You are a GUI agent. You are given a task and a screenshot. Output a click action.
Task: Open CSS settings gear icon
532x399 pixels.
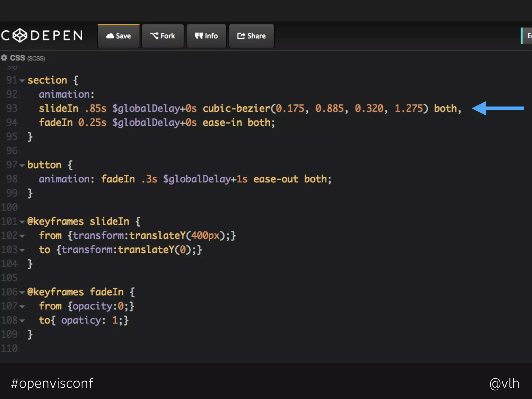[4, 58]
